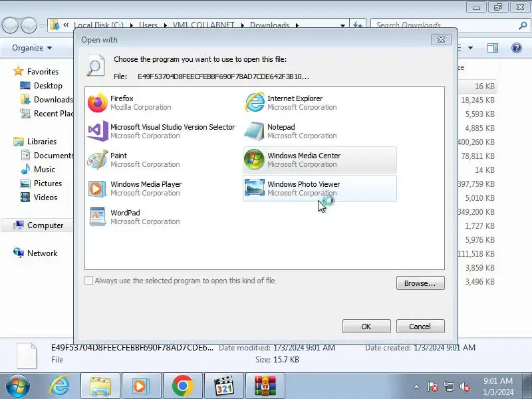532x399 pixels.
Task: Select the Windows Photo Viewer icon
Action: point(255,188)
